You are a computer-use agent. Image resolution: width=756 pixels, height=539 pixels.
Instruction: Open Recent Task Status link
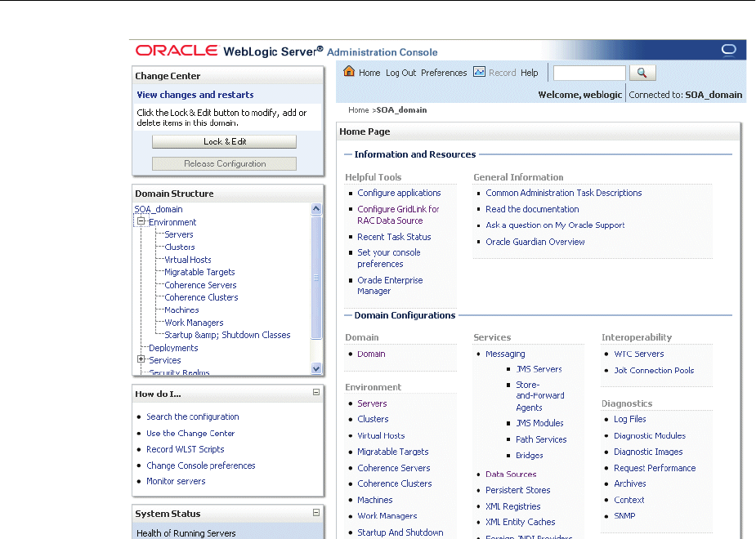click(394, 237)
